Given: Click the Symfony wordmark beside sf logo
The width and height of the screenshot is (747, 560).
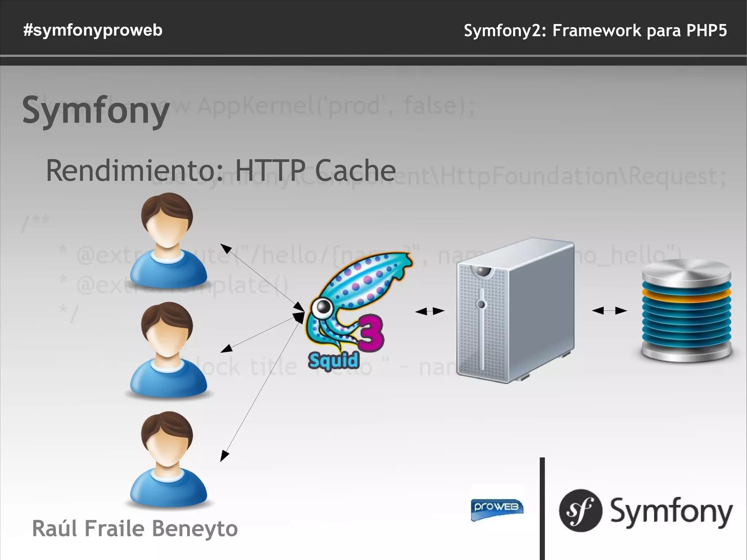Looking at the screenshot, I should (671, 513).
